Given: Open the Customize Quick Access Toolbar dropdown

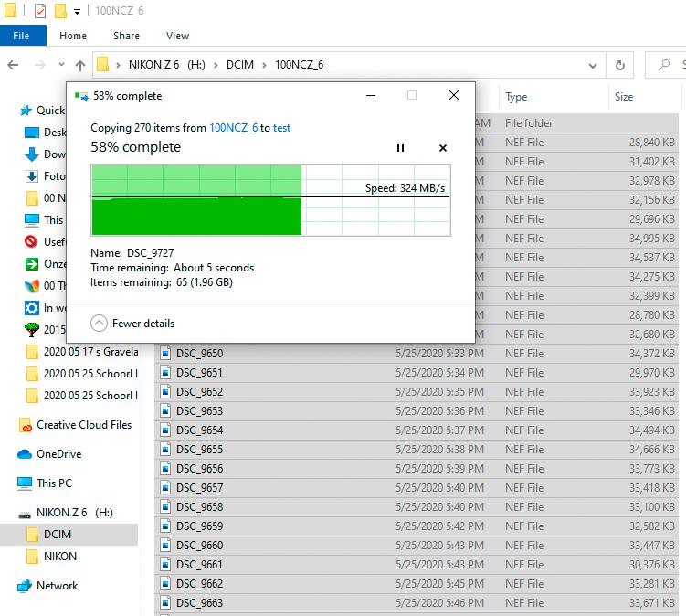Looking at the screenshot, I should (77, 11).
